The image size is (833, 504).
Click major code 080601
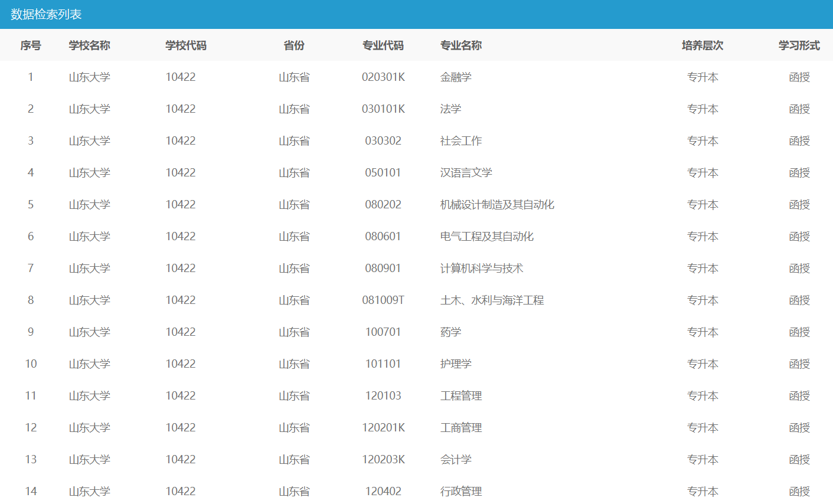point(383,237)
